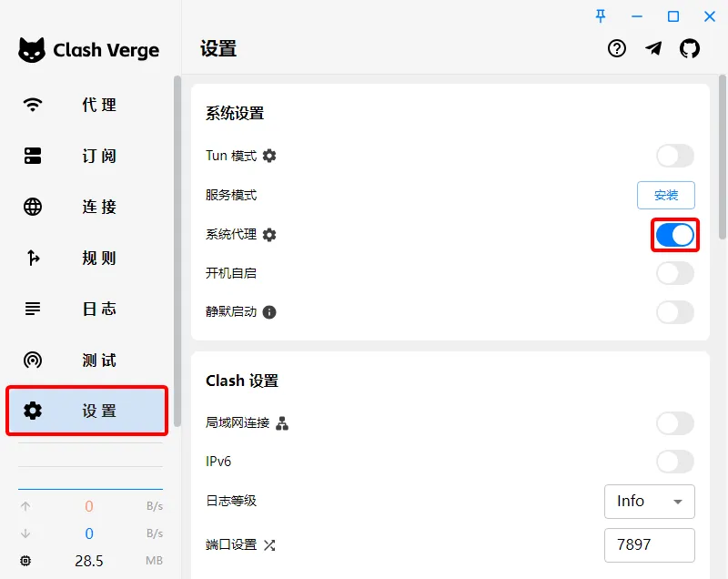
Task: Open the Telegram channel link
Action: click(x=653, y=49)
